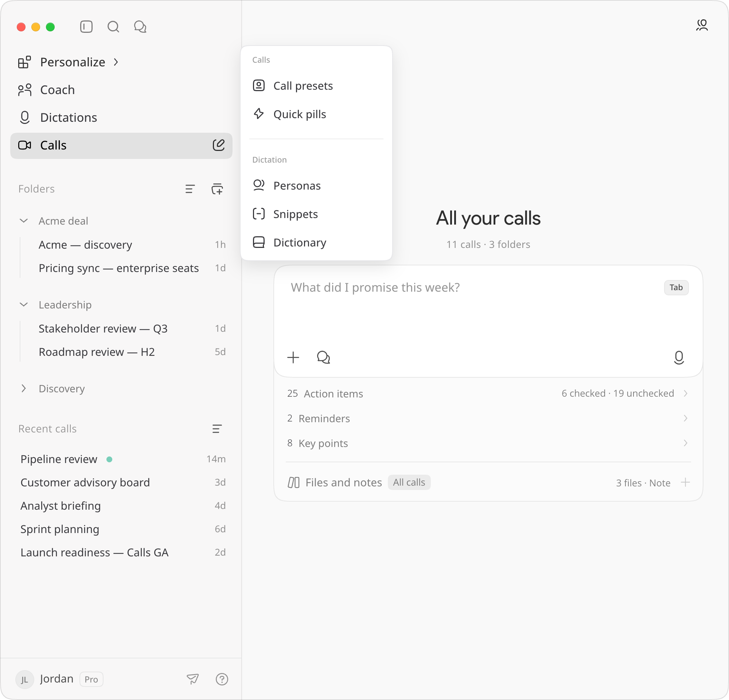Open help with the question mark icon
This screenshot has width=729, height=700.
point(222,679)
